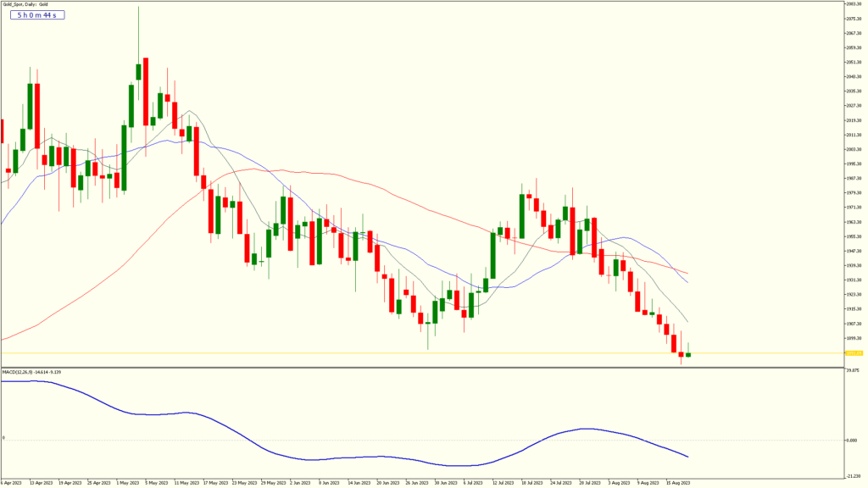
Task: Click the MACD subwindow pane
Action: point(424,424)
